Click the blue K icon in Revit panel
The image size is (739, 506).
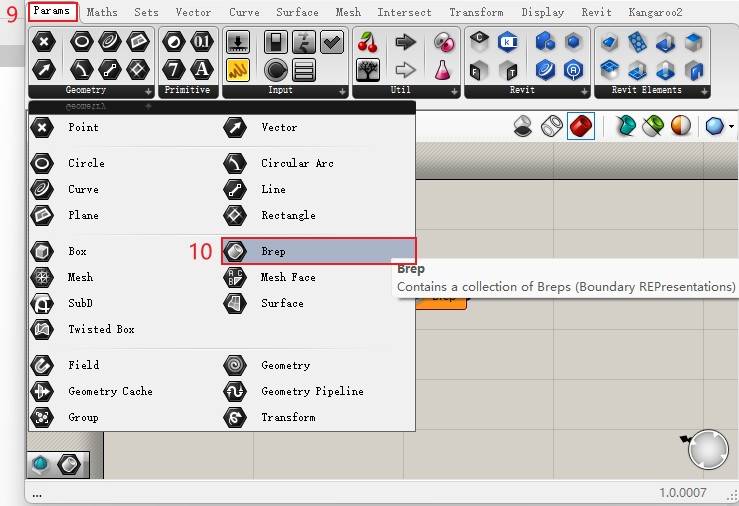point(507,42)
